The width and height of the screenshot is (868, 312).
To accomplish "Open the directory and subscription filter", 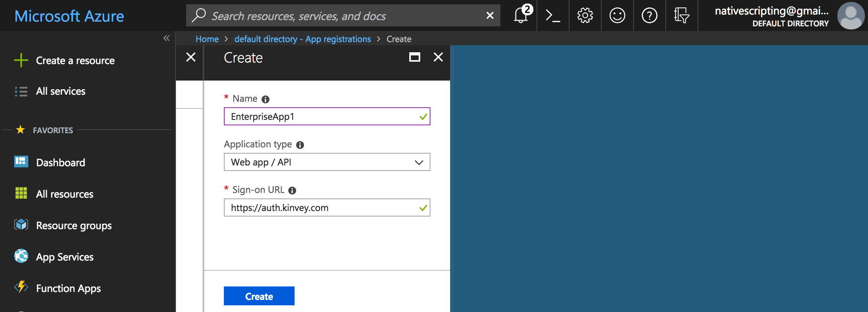I will tap(681, 16).
